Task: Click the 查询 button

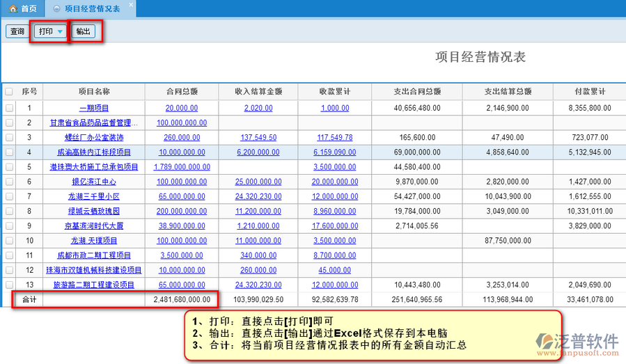Action: tap(17, 31)
